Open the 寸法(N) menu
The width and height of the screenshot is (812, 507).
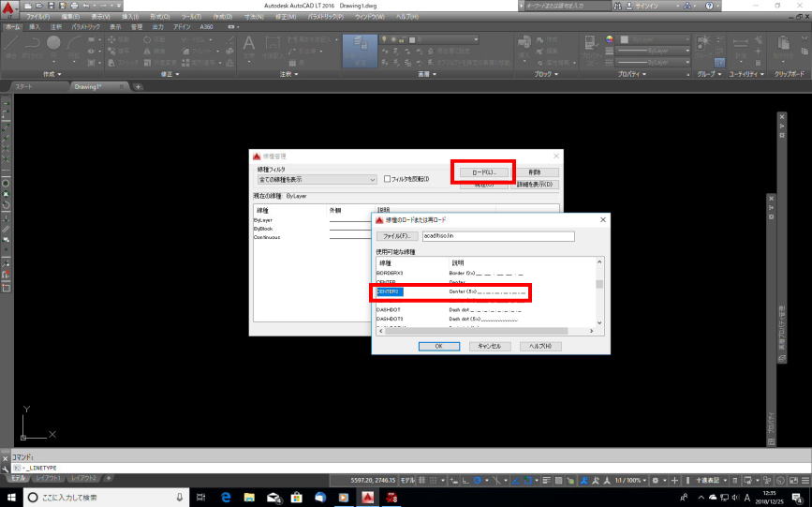pos(254,17)
